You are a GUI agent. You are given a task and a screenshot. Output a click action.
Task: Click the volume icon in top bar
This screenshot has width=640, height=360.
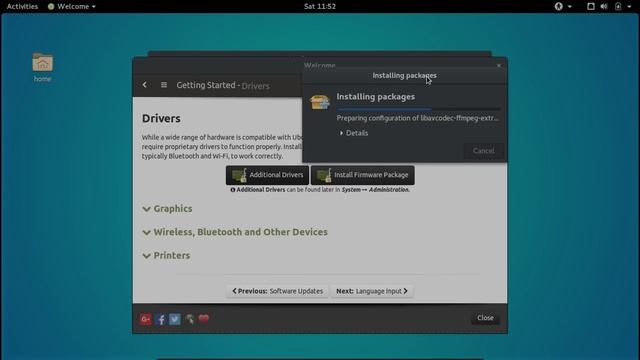tap(604, 6)
